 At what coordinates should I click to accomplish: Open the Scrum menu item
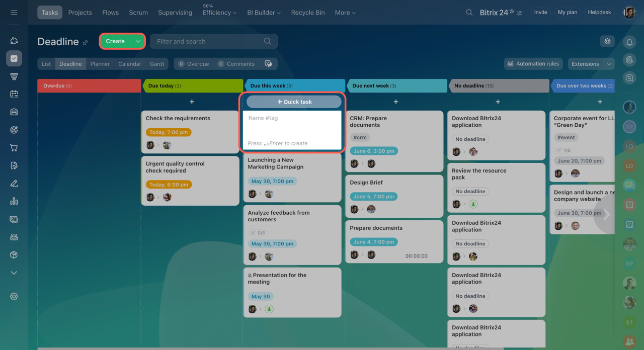(138, 13)
